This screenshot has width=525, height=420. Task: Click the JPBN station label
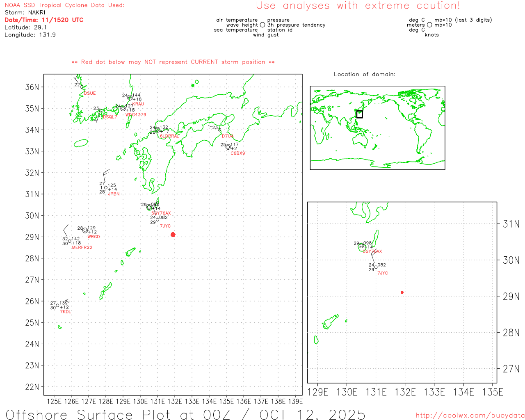click(x=114, y=194)
